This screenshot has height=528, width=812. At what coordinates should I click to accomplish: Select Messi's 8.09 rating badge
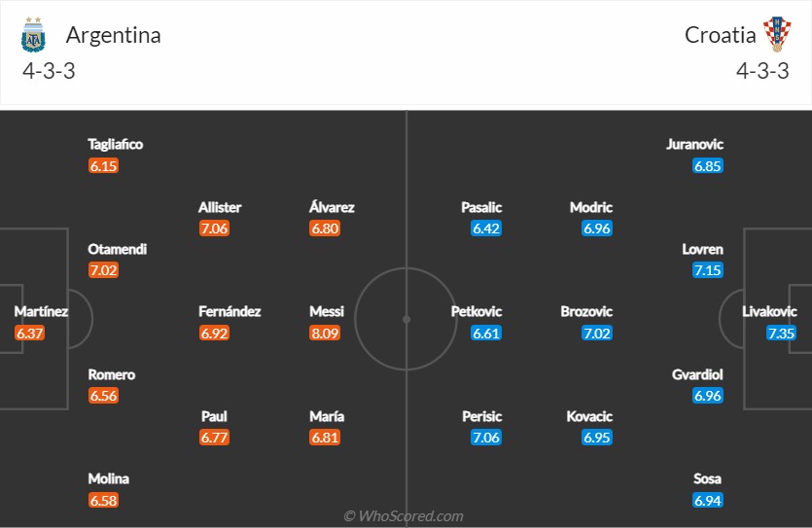click(x=325, y=333)
